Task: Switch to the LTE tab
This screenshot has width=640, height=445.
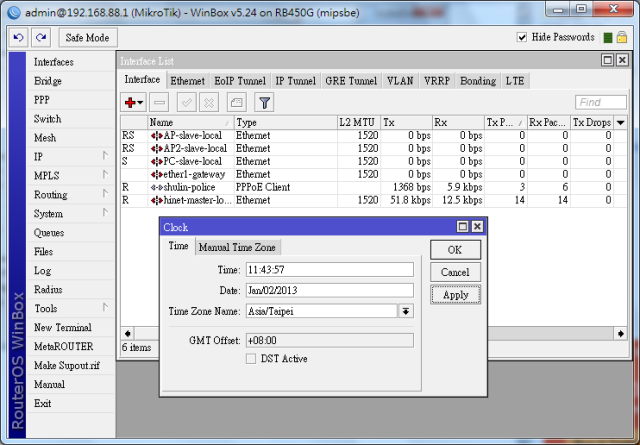Action: click(515, 81)
